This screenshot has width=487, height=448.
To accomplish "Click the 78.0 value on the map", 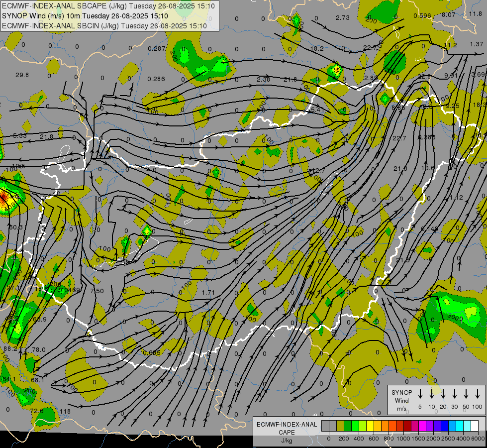I will [x=39, y=350].
